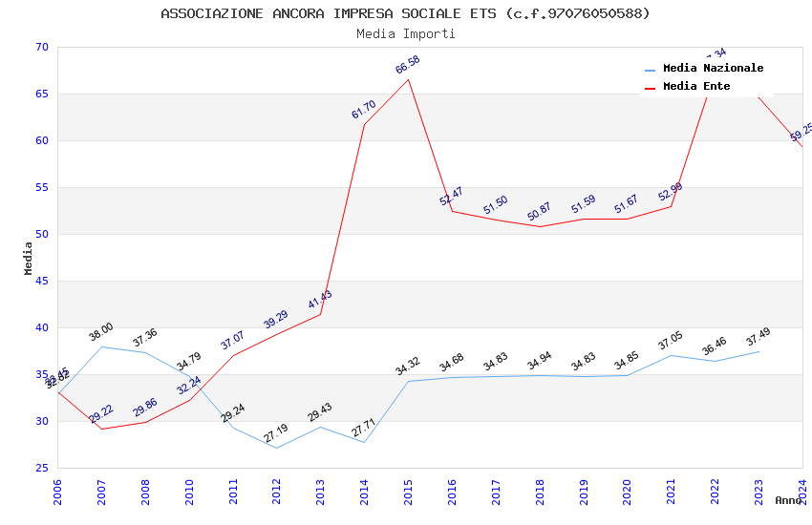Click the 29.43 national average label

coord(320,412)
